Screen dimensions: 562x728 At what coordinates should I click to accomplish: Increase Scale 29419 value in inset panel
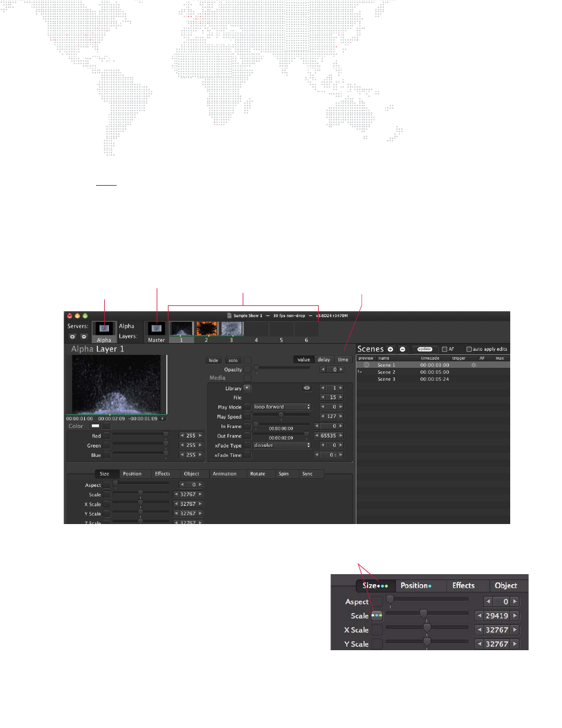click(515, 615)
